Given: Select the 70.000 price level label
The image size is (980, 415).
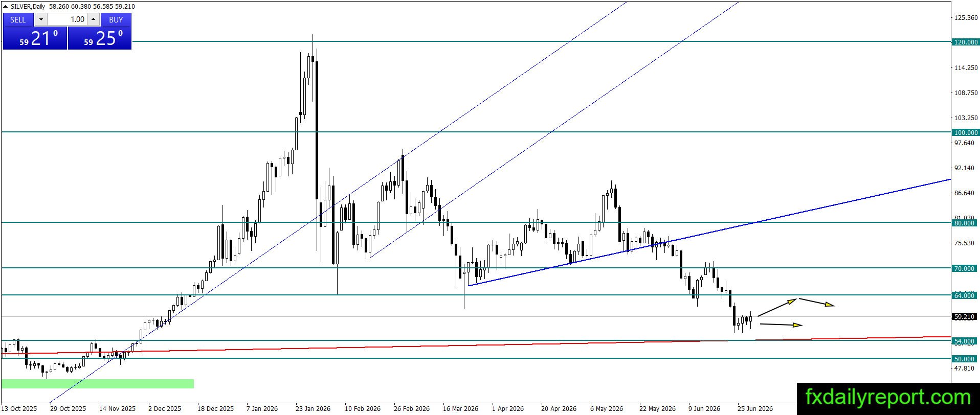Looking at the screenshot, I should [964, 268].
